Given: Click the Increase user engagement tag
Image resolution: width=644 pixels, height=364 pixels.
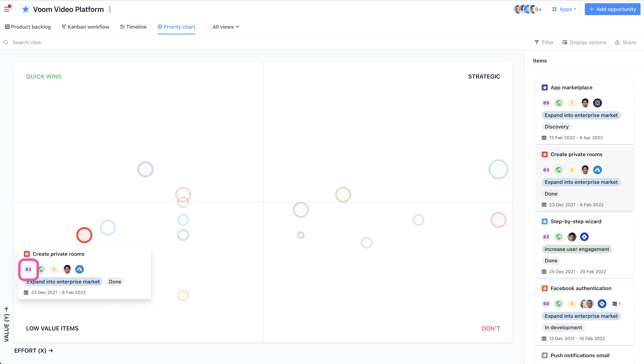Looking at the screenshot, I should pos(577,249).
